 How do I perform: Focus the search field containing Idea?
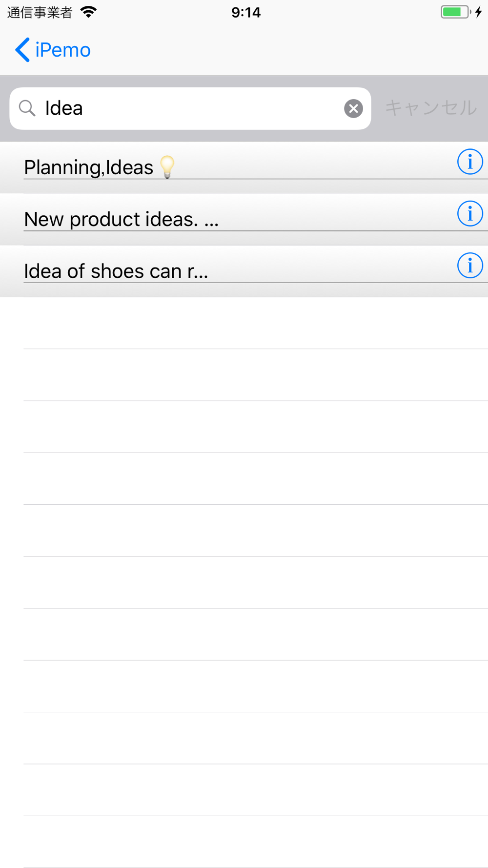click(x=190, y=108)
